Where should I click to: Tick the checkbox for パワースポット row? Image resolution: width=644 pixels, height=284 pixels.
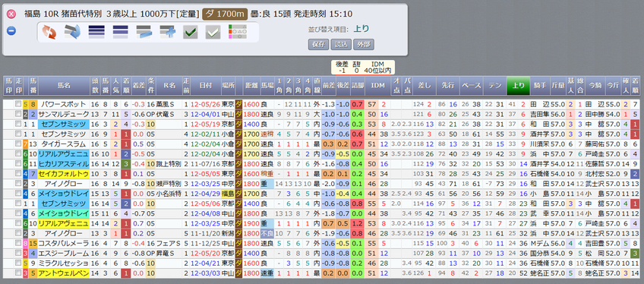pos(17,105)
